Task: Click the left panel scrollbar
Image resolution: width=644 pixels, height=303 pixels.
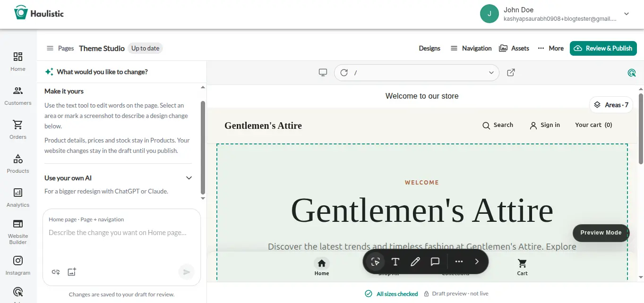Action: tap(203, 148)
